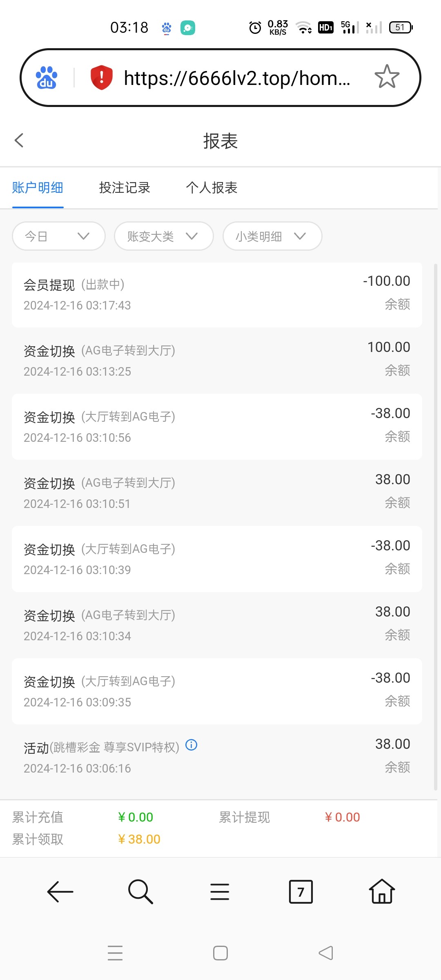Image resolution: width=441 pixels, height=980 pixels.
Task: Open the 账变大类 category dropdown
Action: point(164,236)
